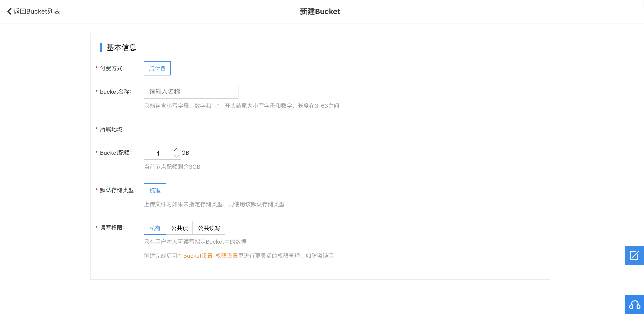
Task: Open the headset customer support icon
Action: point(634,305)
